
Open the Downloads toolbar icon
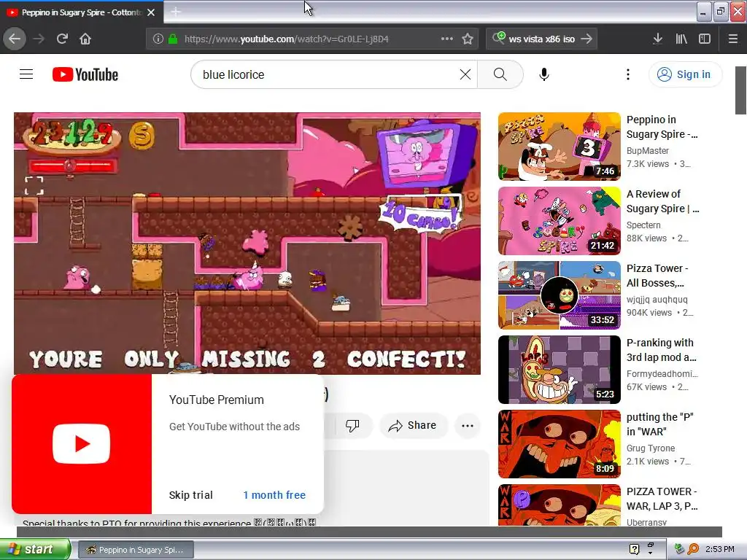(x=657, y=39)
